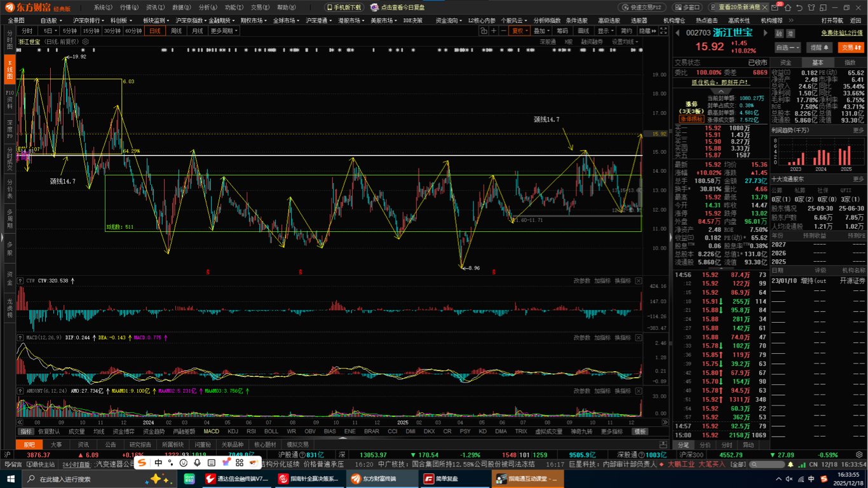
Task: Switch chart period to 月线
Action: pyautogui.click(x=198, y=30)
